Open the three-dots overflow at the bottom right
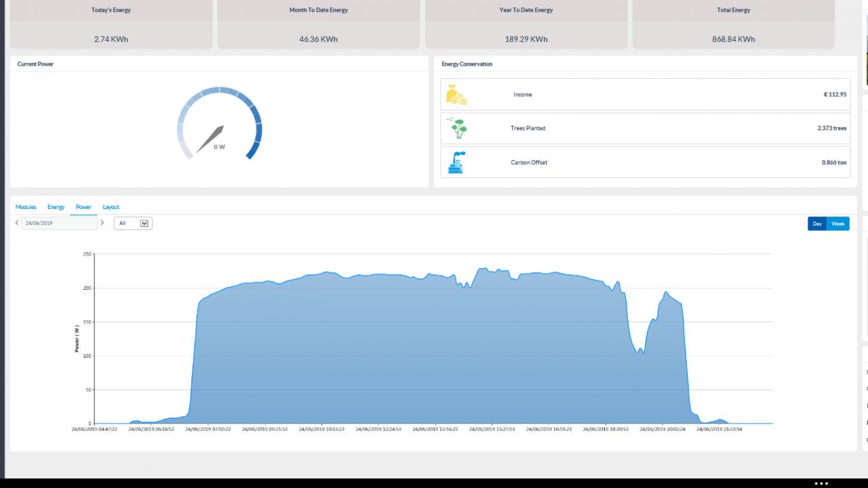The height and width of the screenshot is (488, 868). pos(821,483)
